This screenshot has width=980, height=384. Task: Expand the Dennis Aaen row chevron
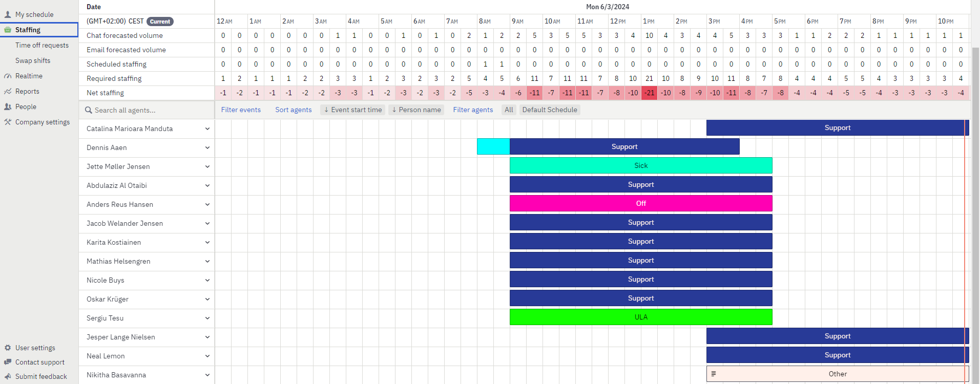tap(207, 148)
